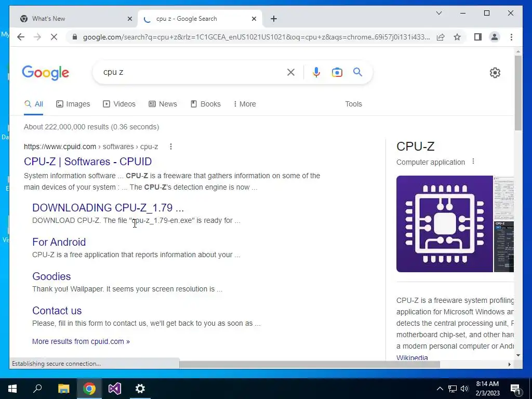
Task: Open File Explorer from taskbar
Action: (63, 389)
